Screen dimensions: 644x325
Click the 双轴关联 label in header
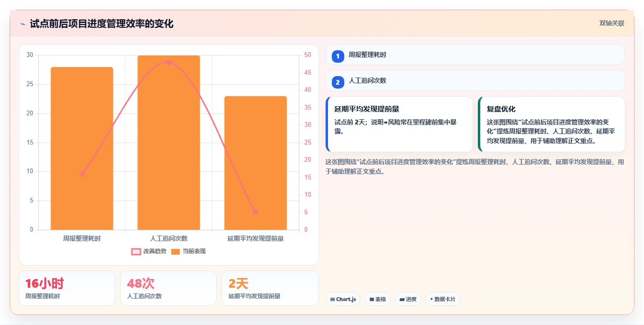pyautogui.click(x=611, y=23)
